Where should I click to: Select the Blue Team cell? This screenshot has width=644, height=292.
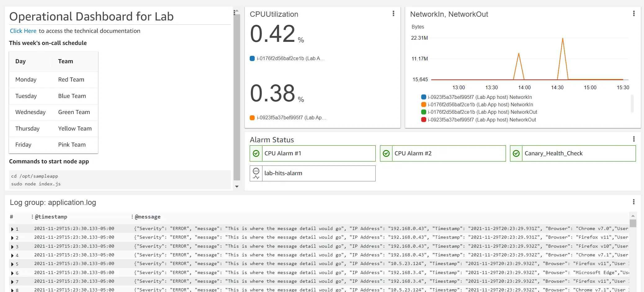click(x=72, y=96)
